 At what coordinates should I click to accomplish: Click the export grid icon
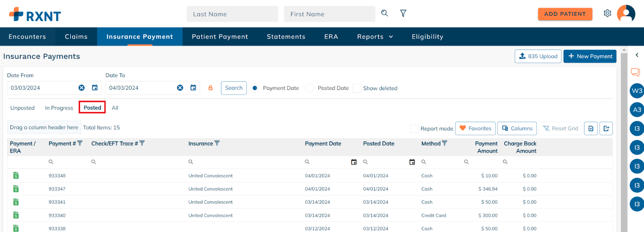(606, 128)
